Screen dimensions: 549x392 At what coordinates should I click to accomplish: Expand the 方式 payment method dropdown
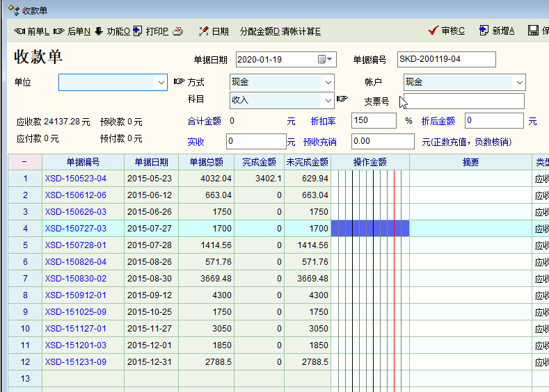pyautogui.click(x=328, y=82)
